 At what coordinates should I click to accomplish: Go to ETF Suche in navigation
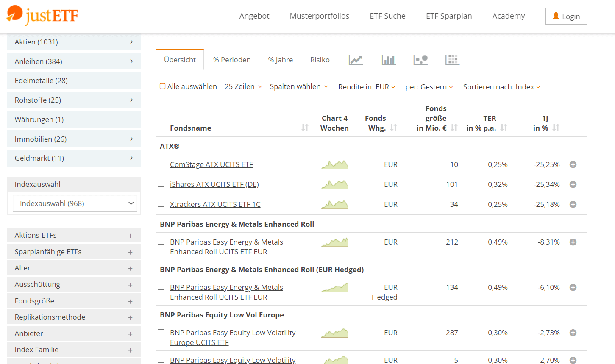coord(387,16)
